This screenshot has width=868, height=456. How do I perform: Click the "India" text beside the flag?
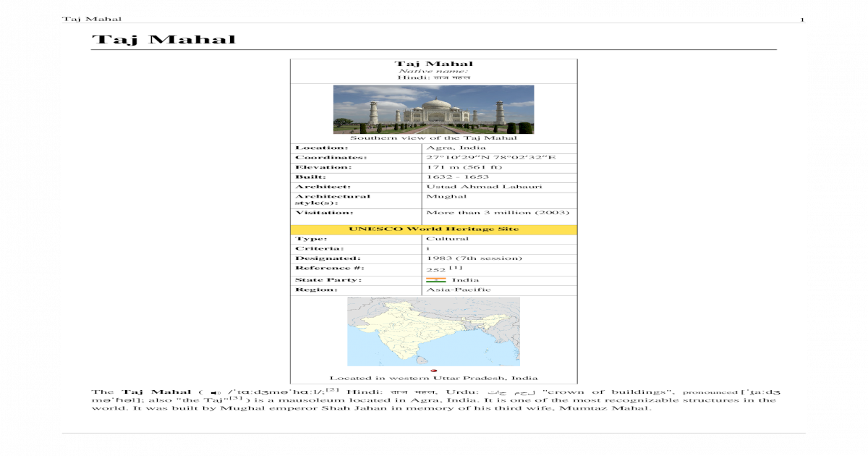click(x=465, y=280)
